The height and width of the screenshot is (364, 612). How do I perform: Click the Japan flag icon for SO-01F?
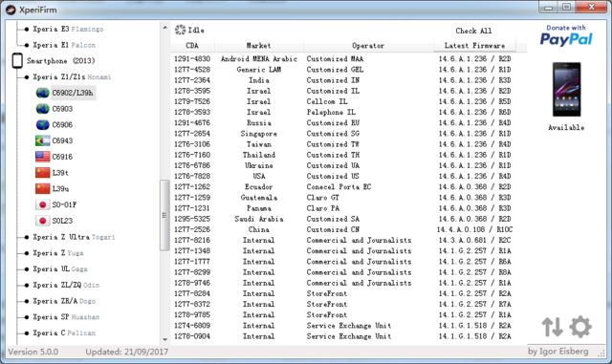[42, 204]
